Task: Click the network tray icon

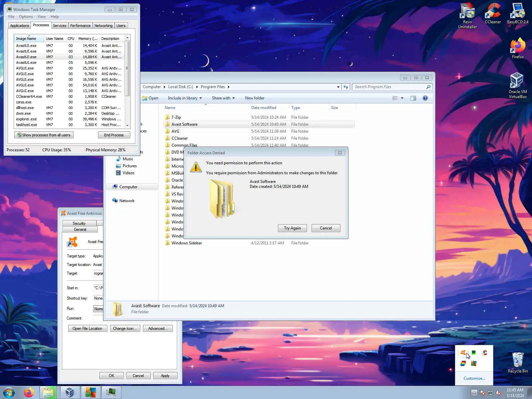Action: [490, 393]
